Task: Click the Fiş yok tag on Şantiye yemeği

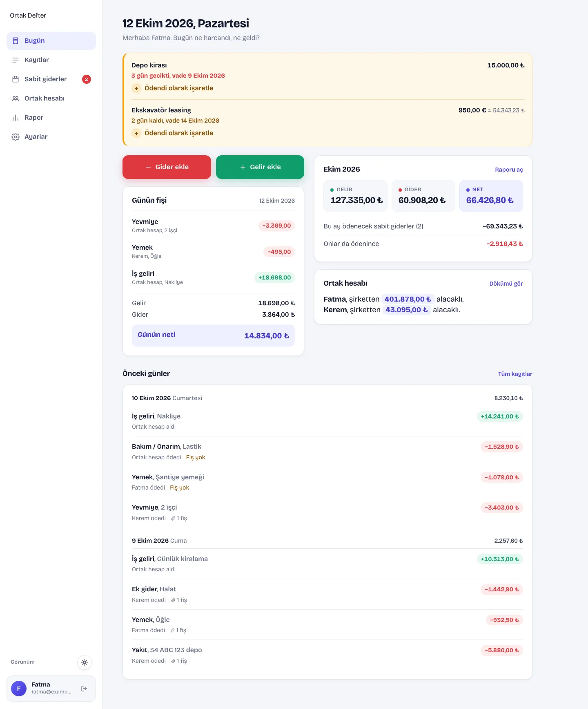Action: click(180, 488)
